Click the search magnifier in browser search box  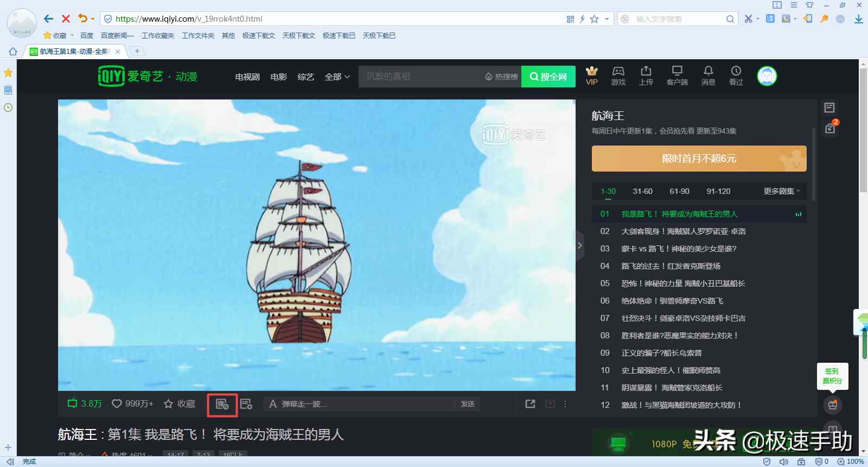(x=730, y=19)
